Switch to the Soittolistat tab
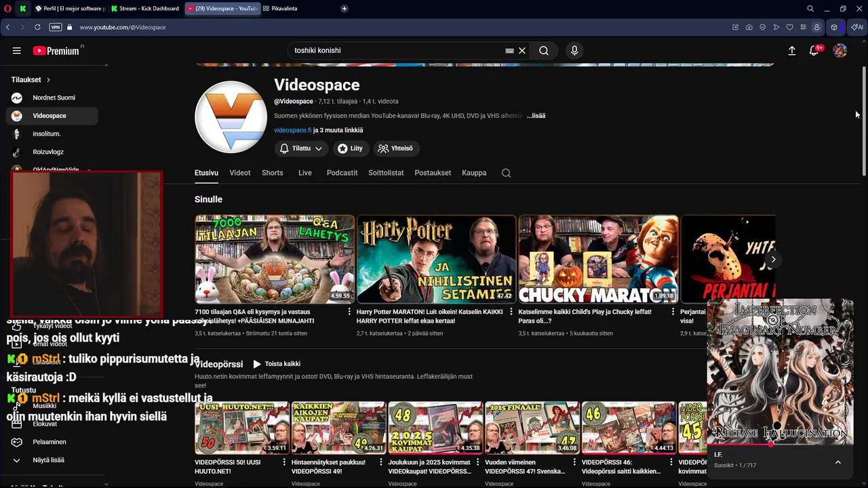Image resolution: width=868 pixels, height=488 pixels. (x=386, y=173)
